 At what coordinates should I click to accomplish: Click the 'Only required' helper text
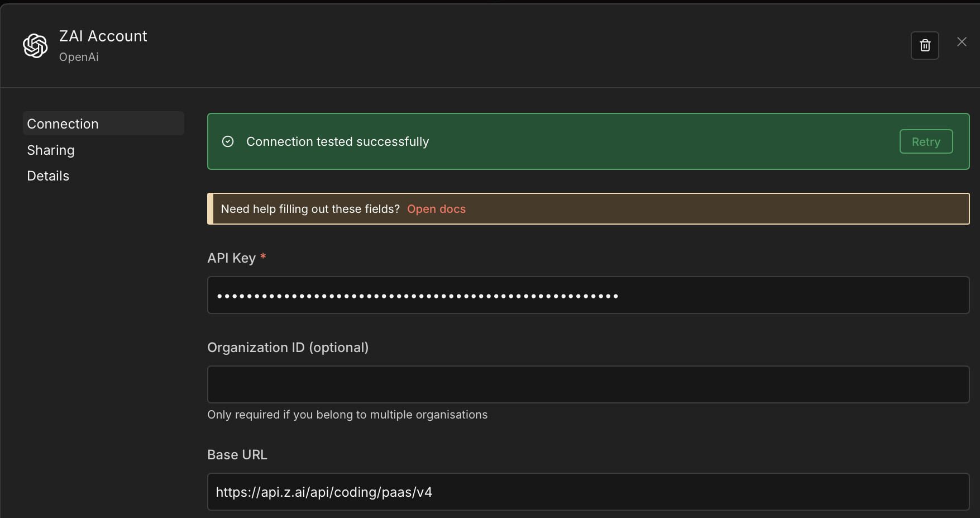click(x=347, y=415)
